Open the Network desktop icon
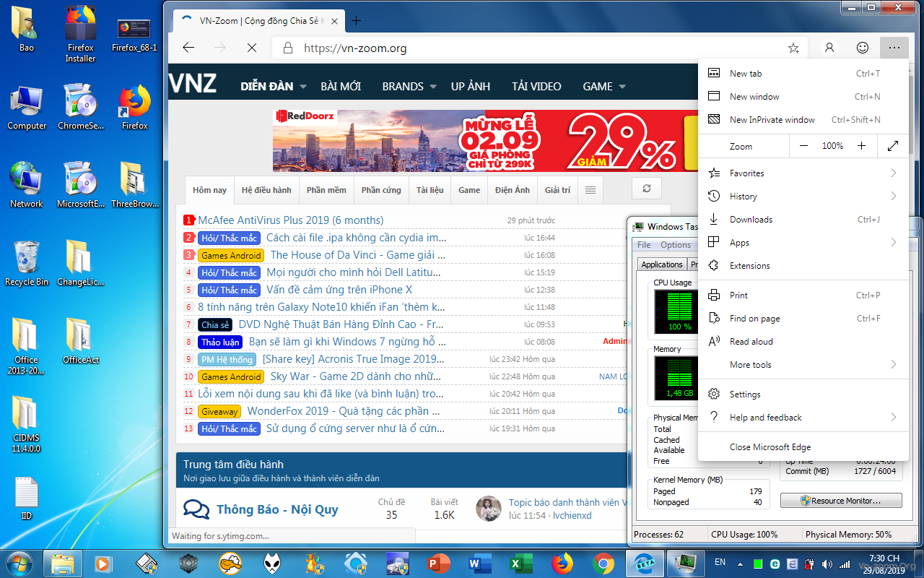Image resolution: width=924 pixels, height=578 pixels. pyautogui.click(x=27, y=185)
